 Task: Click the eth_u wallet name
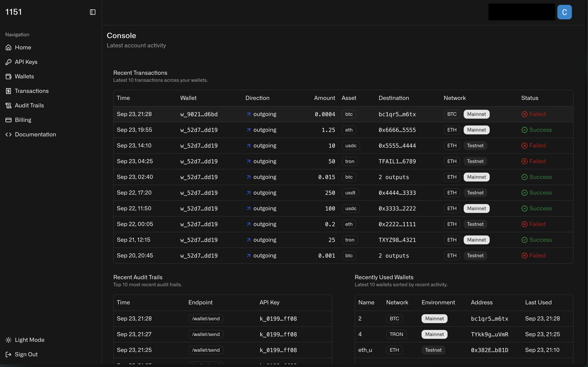[365, 350]
